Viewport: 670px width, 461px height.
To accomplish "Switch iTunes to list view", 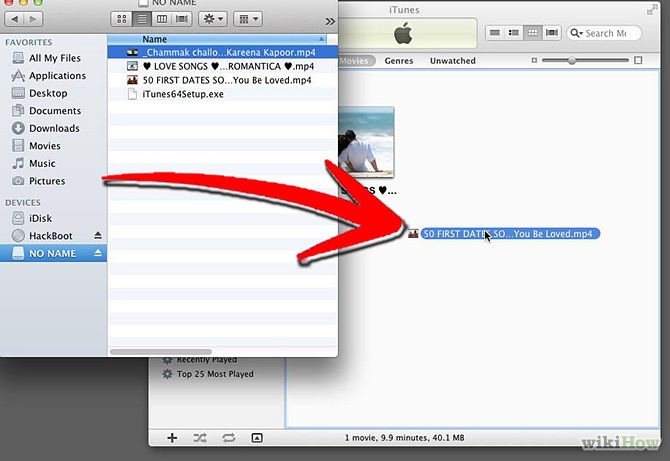I will 495,33.
